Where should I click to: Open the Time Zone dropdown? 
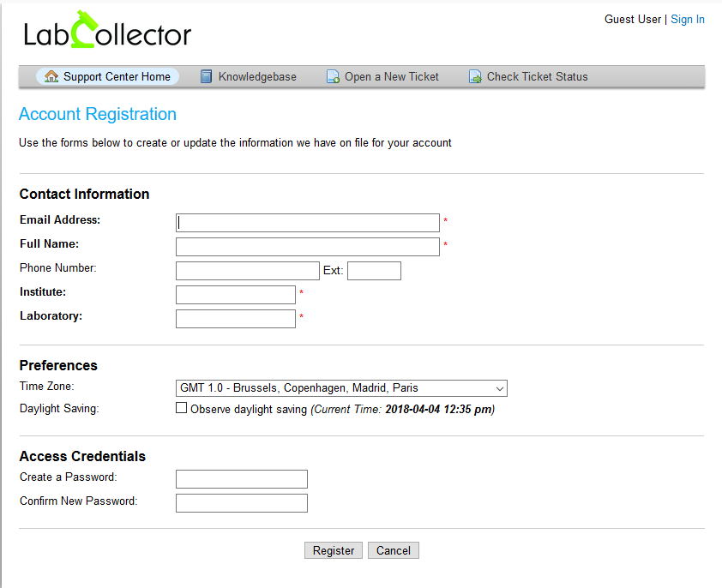[341, 388]
